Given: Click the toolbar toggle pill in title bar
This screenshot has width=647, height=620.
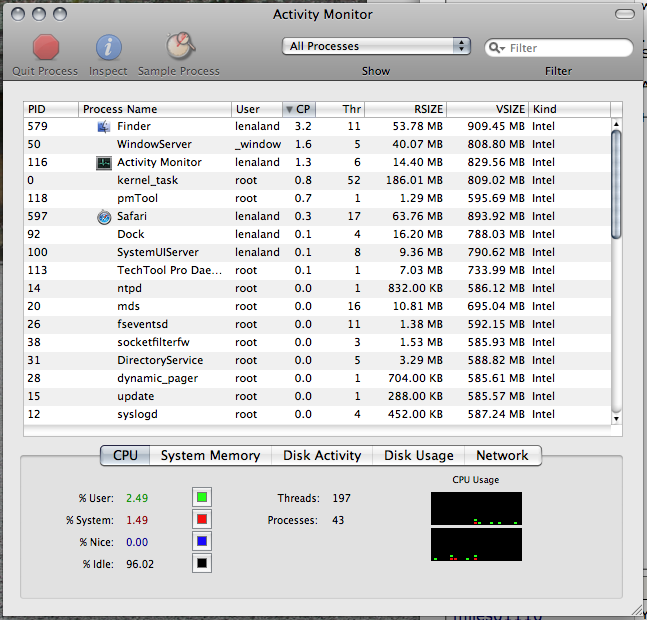Looking at the screenshot, I should pos(625,14).
